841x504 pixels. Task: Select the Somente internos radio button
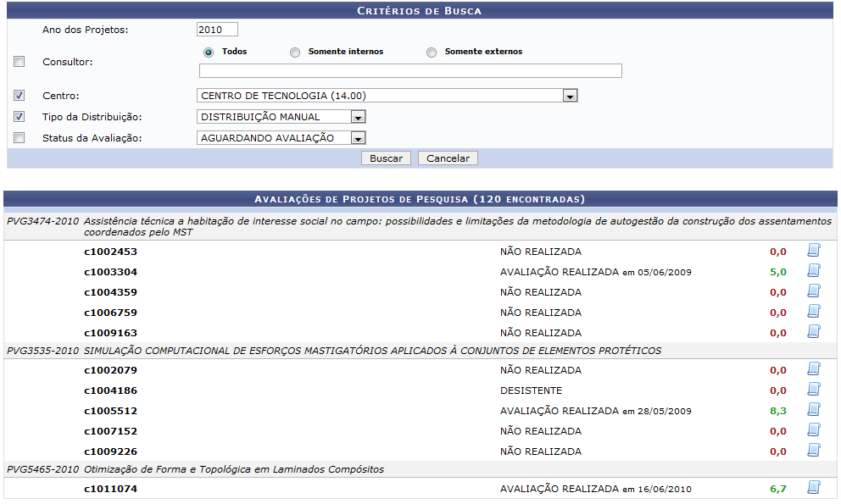pyautogui.click(x=295, y=52)
